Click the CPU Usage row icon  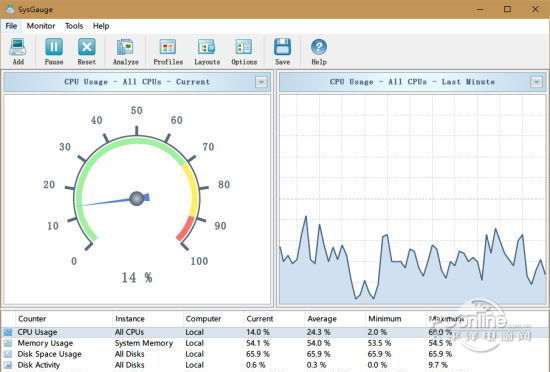(8, 332)
